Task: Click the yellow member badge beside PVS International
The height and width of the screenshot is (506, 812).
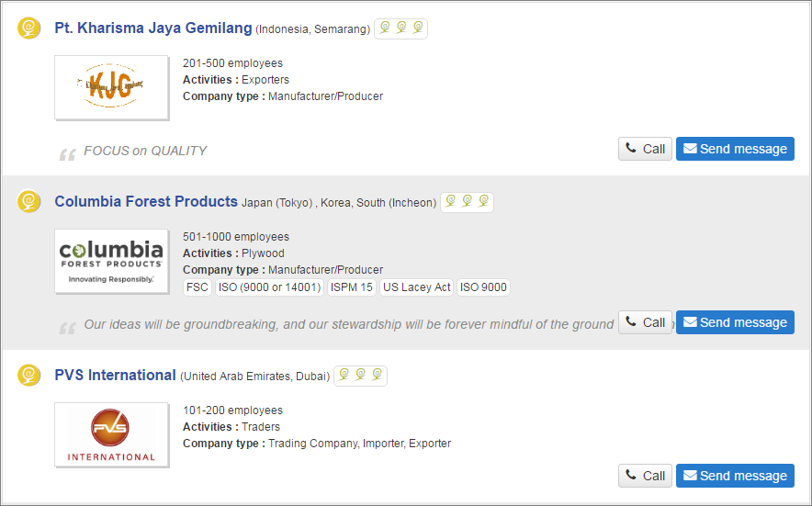Action: pyautogui.click(x=29, y=375)
